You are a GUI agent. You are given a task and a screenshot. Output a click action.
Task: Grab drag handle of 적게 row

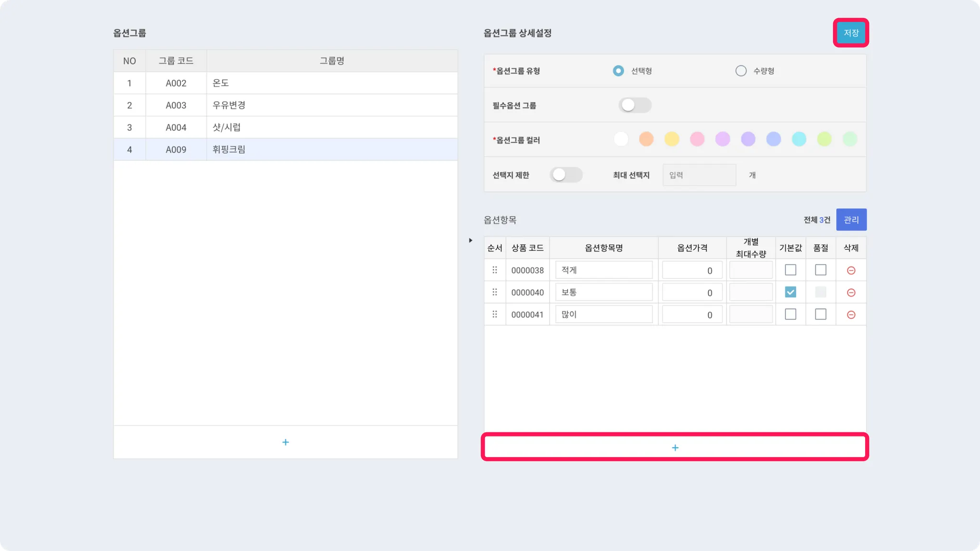[495, 270]
